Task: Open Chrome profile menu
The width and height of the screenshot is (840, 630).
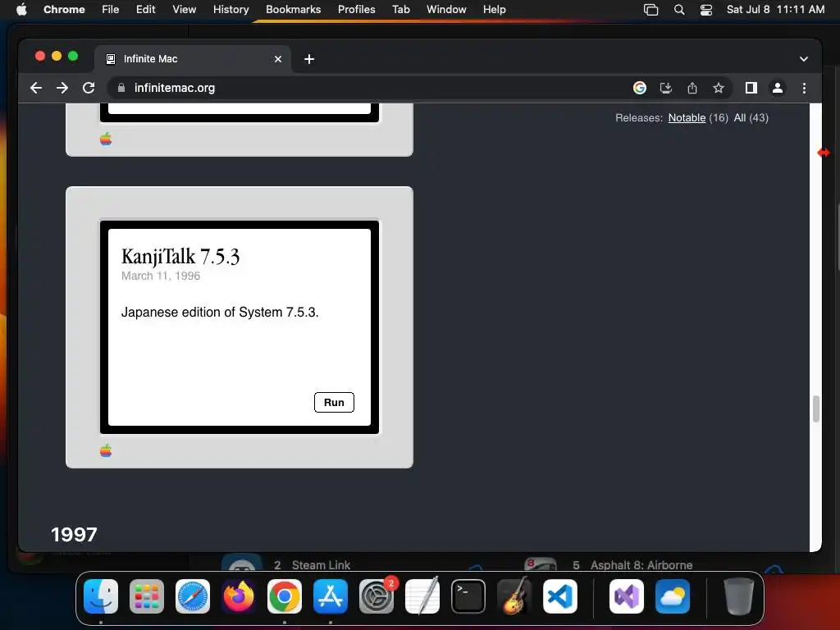Action: click(x=778, y=88)
